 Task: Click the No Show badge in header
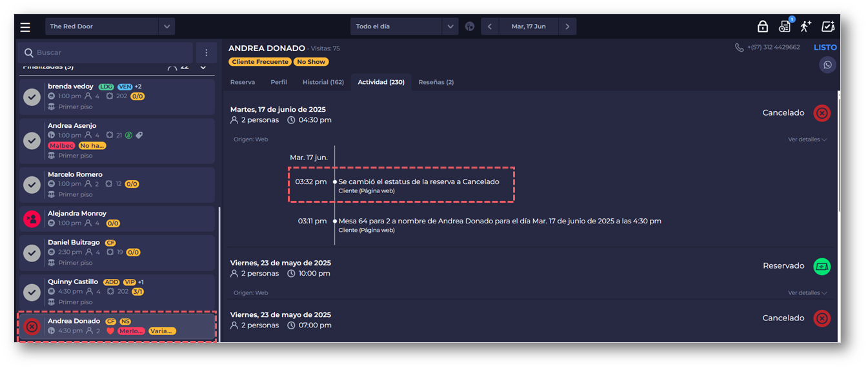click(311, 62)
